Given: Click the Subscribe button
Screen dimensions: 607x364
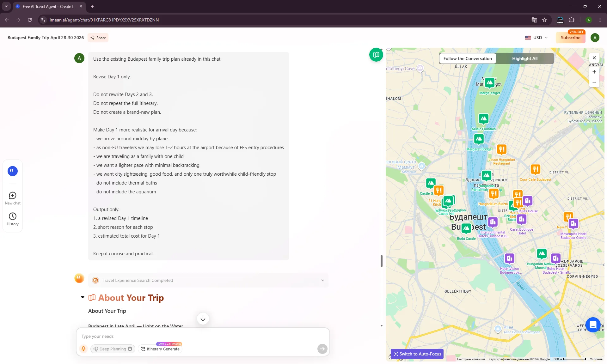Looking at the screenshot, I should point(570,38).
